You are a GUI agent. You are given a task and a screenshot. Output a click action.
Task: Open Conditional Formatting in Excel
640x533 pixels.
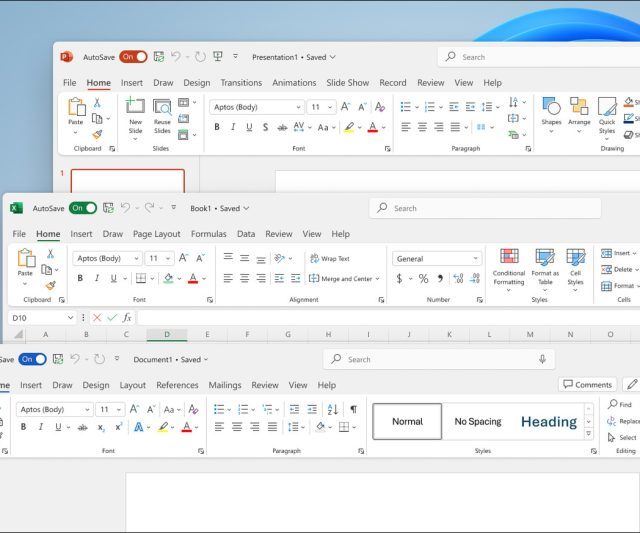(x=509, y=269)
